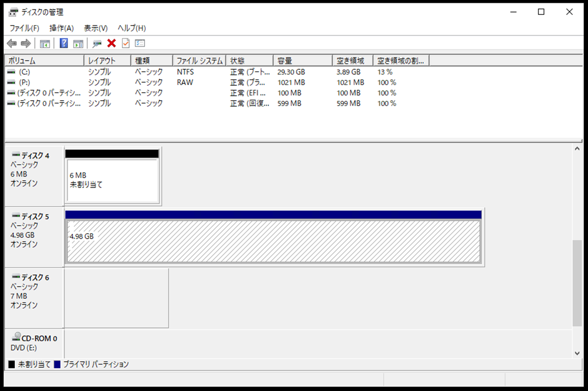This screenshot has width=588, height=391.
Task: Open the 表示(V) menu
Action: 95,28
